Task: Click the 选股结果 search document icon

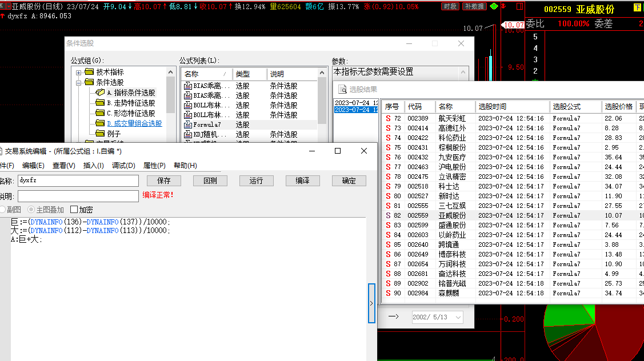Action: [x=342, y=89]
